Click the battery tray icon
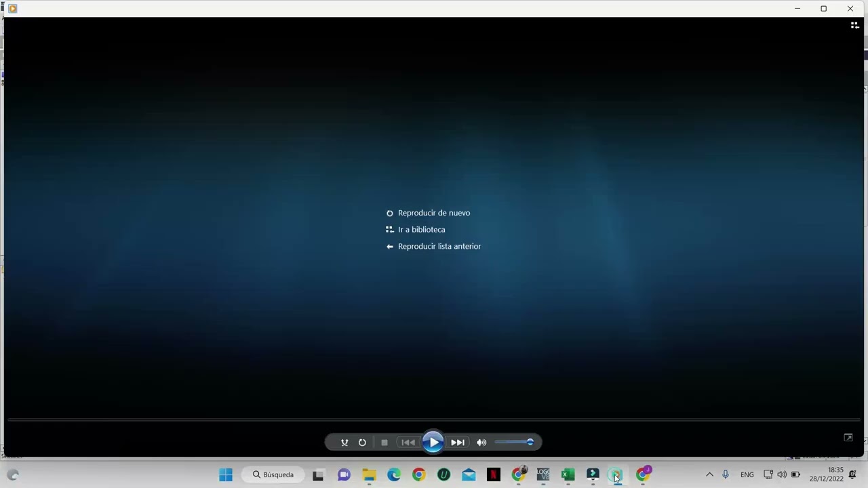868x488 pixels. (795, 474)
